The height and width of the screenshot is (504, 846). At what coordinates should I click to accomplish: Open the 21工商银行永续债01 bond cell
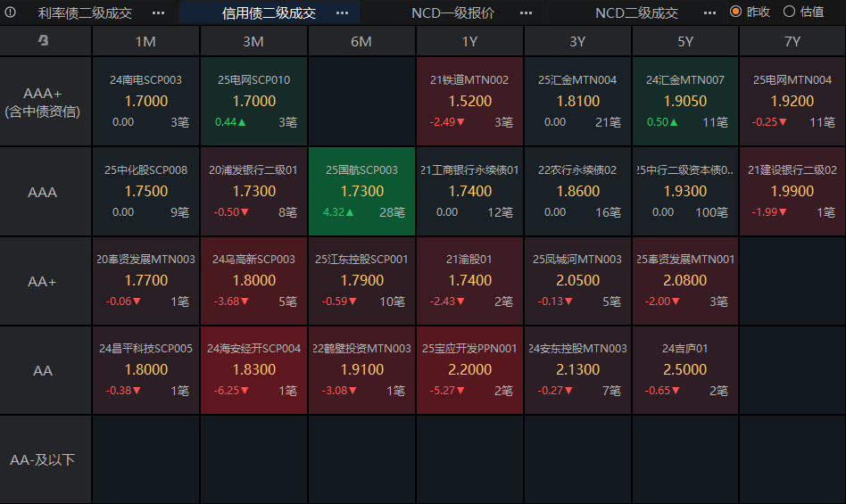pyautogui.click(x=469, y=192)
